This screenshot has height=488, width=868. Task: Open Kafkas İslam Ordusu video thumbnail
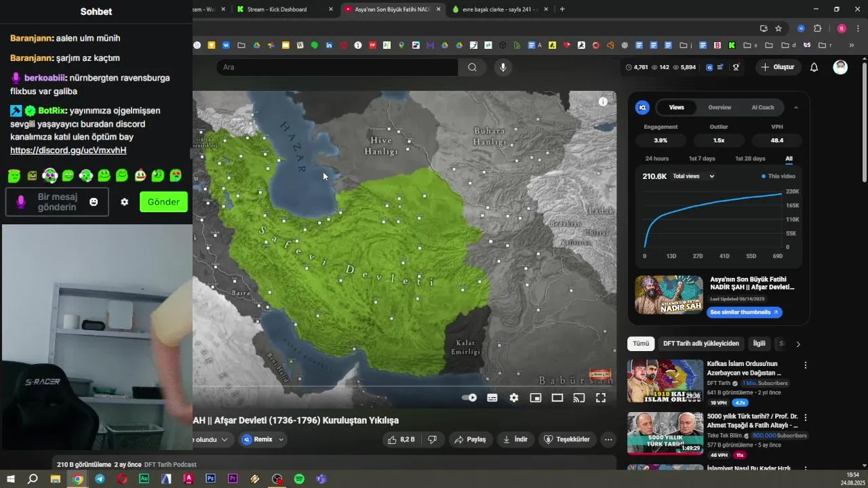coord(665,381)
